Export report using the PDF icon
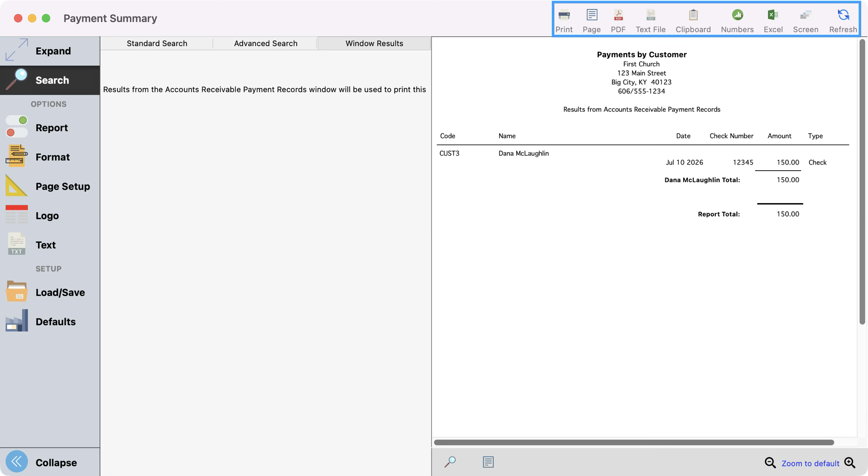The width and height of the screenshot is (868, 476). tap(618, 15)
